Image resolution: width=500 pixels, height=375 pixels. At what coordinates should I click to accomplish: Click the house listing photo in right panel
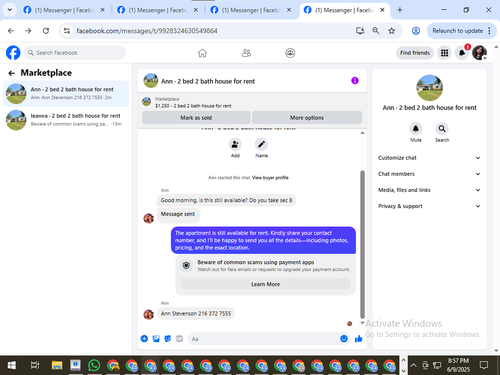[430, 88]
